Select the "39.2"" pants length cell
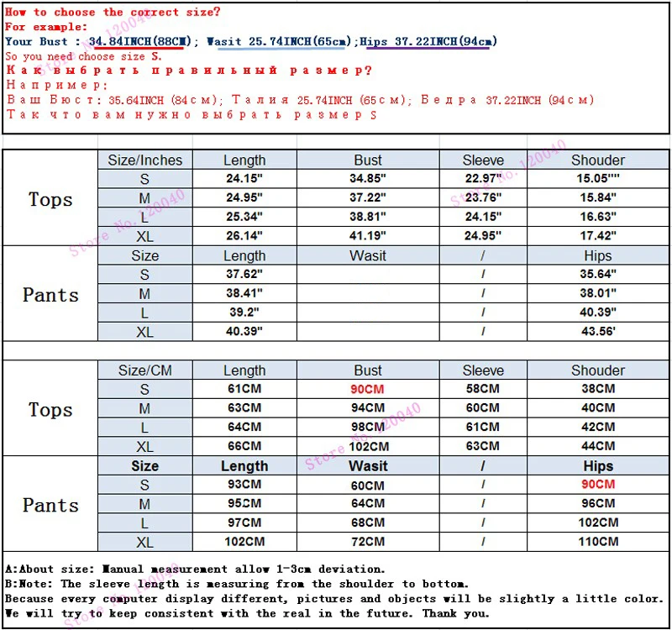This screenshot has height=630, width=672. click(244, 312)
